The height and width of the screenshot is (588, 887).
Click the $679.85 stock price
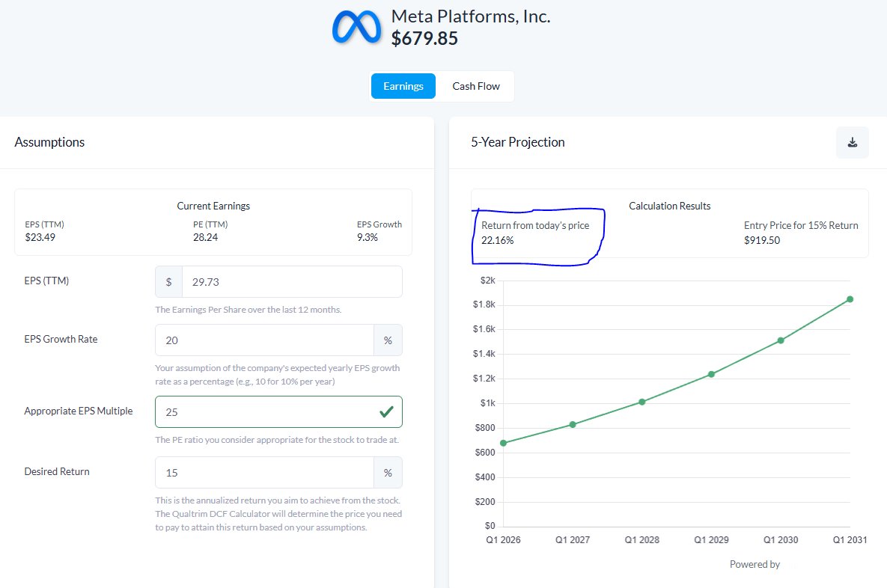[425, 38]
